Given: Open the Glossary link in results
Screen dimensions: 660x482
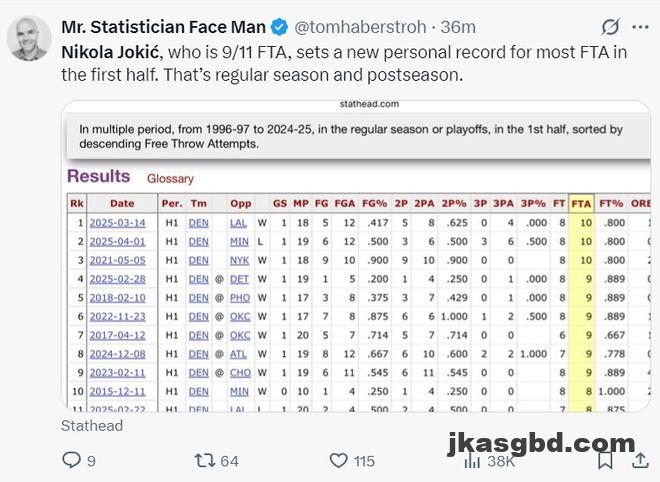Looking at the screenshot, I should (170, 178).
